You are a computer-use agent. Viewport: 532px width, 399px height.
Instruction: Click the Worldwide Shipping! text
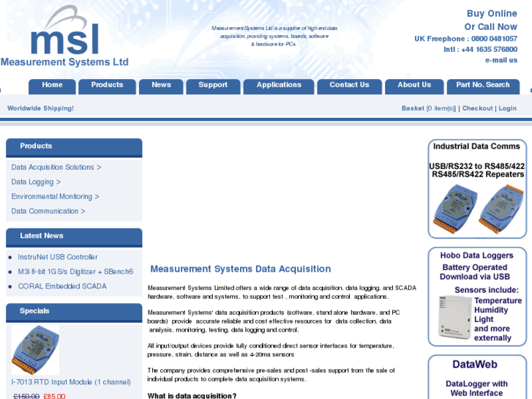pyautogui.click(x=40, y=108)
